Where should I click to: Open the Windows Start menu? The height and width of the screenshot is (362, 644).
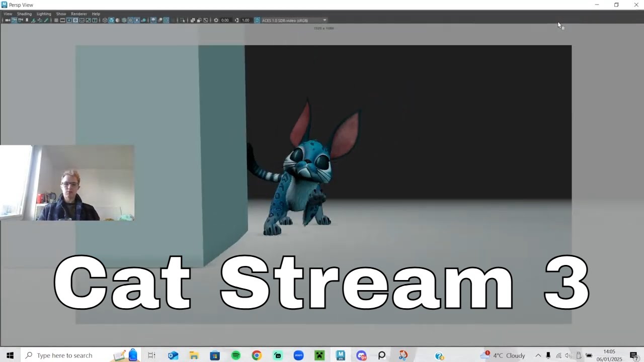tap(10, 355)
